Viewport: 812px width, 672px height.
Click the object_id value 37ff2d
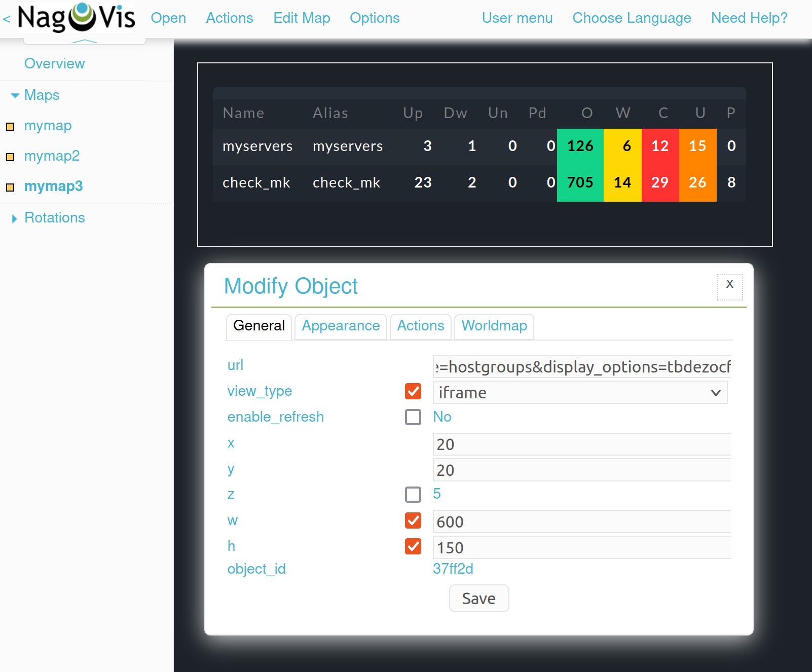point(453,569)
